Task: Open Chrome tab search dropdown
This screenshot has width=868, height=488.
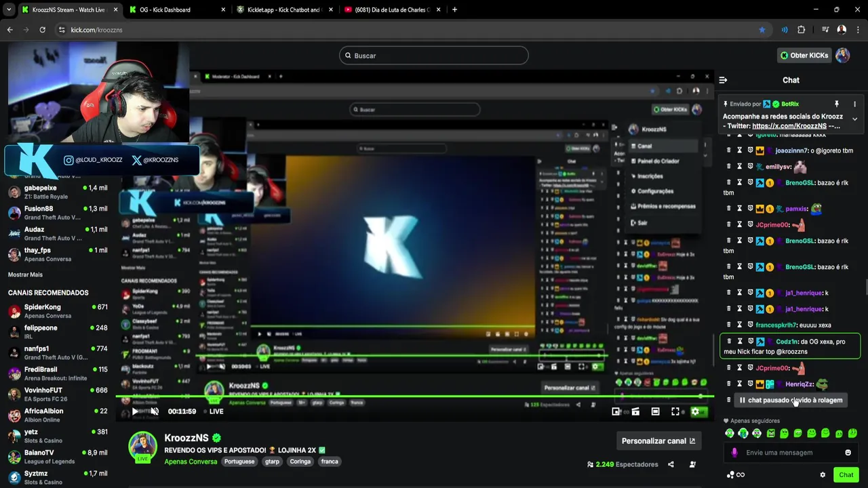Action: [x=8, y=9]
